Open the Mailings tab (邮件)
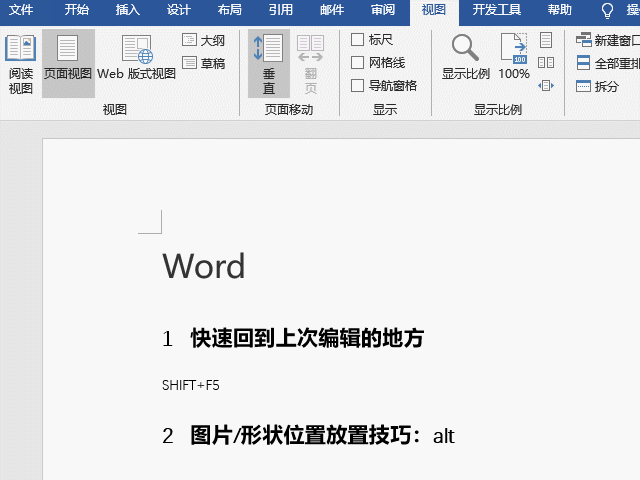This screenshot has height=480, width=640. tap(331, 10)
